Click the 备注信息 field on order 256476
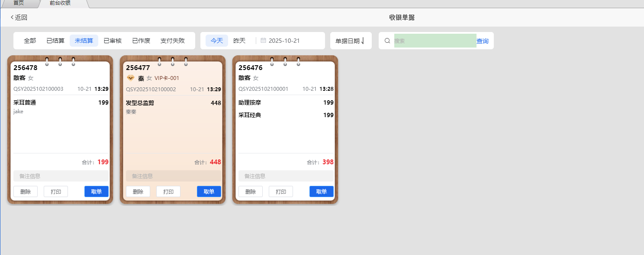This screenshot has height=255, width=644. pos(286,176)
